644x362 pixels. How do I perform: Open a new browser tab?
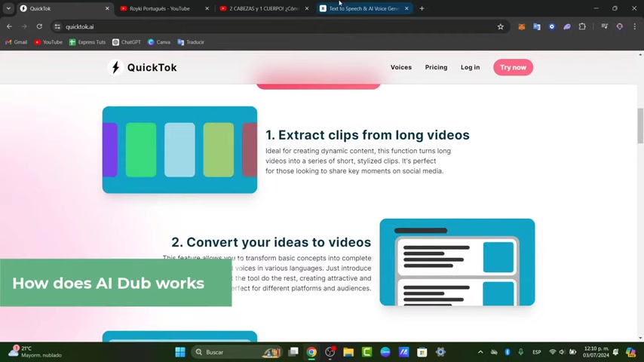pos(422,8)
